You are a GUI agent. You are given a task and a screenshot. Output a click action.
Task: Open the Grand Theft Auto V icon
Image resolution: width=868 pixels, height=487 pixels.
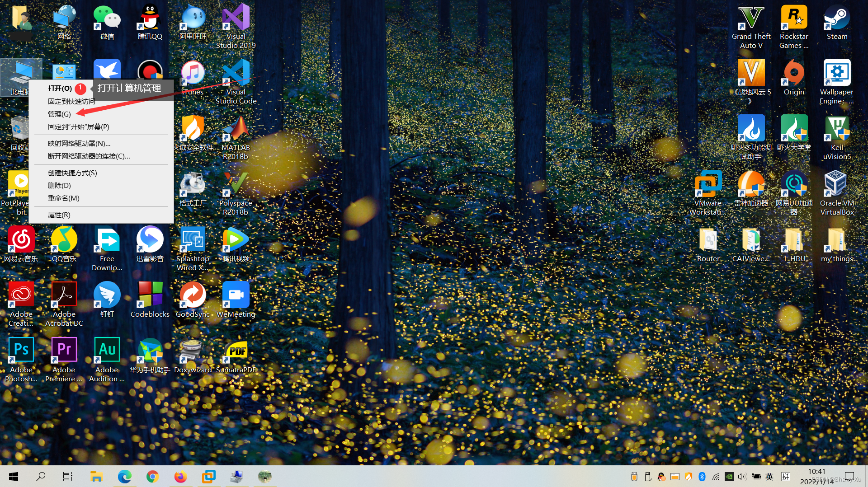click(x=751, y=26)
